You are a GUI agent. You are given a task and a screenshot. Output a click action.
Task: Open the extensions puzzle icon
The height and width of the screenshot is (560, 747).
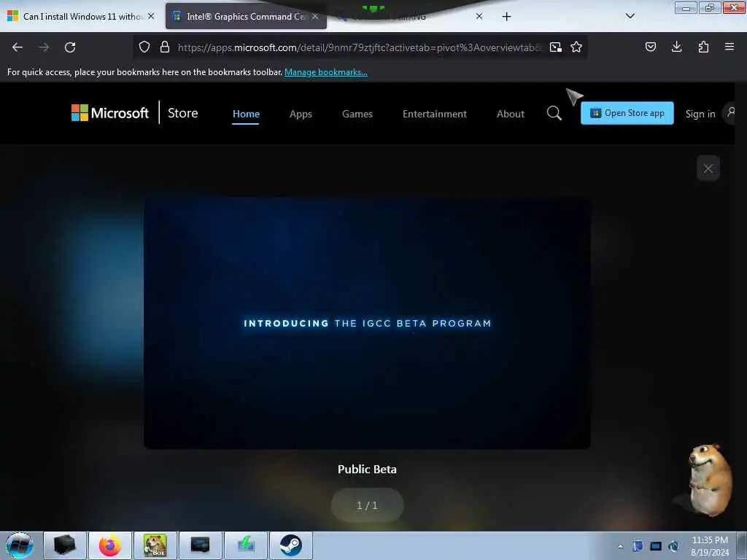703,47
